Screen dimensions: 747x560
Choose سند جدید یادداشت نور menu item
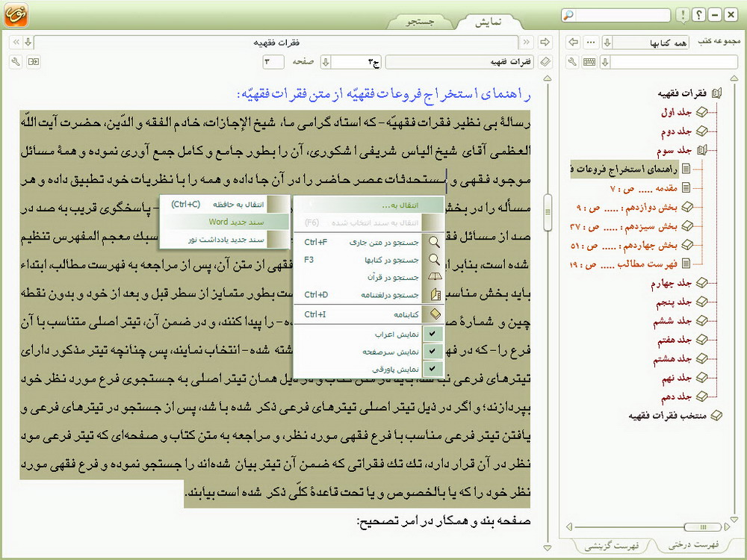[224, 240]
